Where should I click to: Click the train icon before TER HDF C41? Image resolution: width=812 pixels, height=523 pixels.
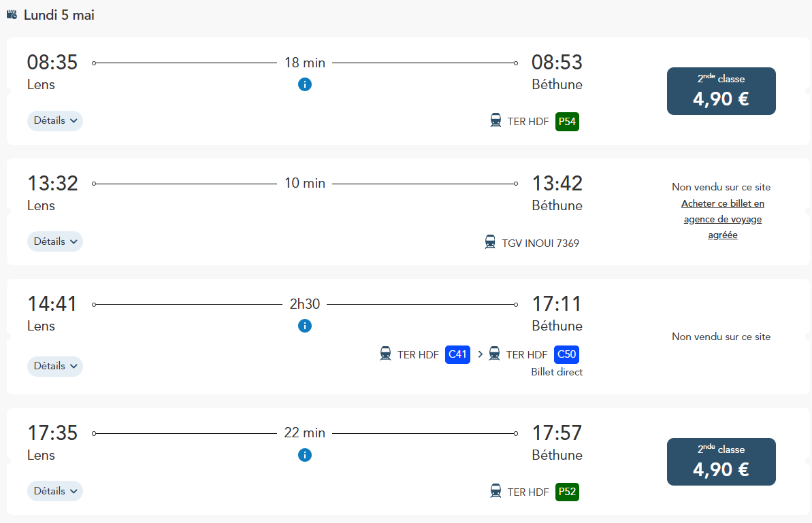(385, 354)
